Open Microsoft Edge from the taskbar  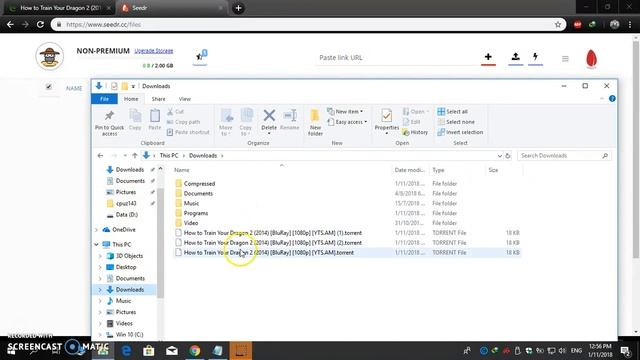[126, 351]
